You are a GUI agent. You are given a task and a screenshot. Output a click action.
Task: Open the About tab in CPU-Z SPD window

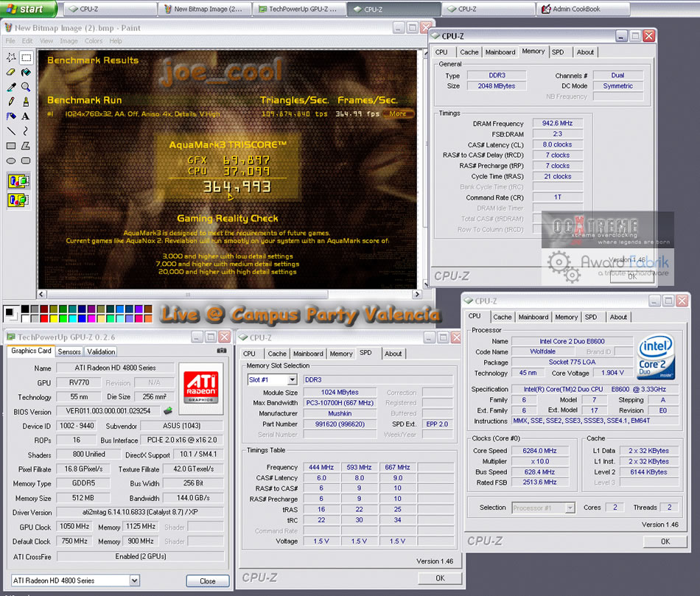point(393,354)
